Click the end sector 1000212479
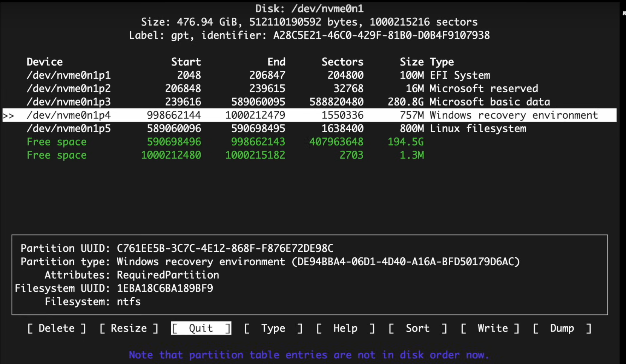 tap(255, 115)
